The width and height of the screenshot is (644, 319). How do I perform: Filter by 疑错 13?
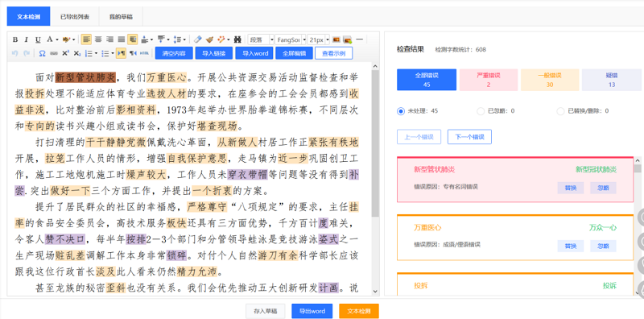tap(612, 80)
